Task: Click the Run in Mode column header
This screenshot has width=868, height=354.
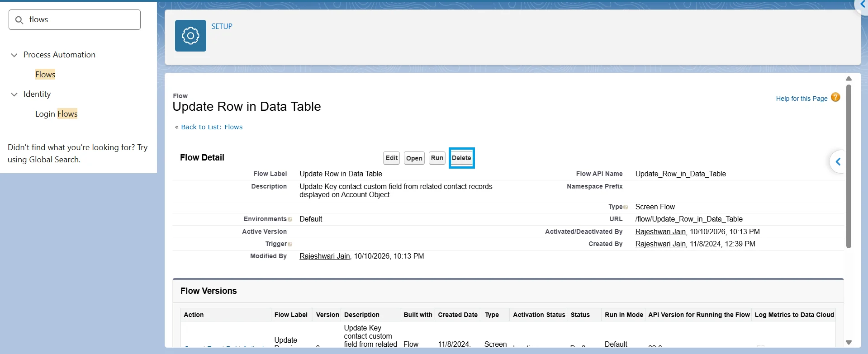Action: [624, 315]
